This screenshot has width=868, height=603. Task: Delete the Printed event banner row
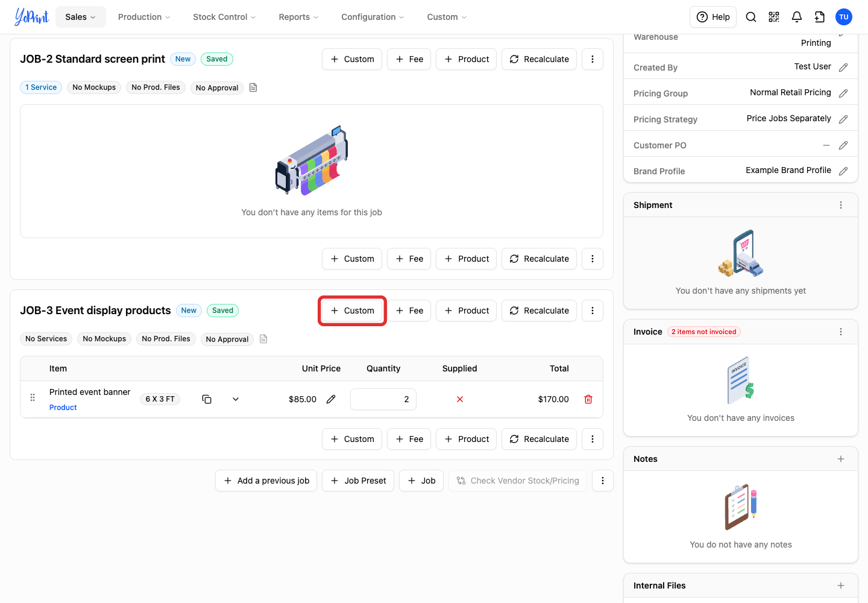588,399
